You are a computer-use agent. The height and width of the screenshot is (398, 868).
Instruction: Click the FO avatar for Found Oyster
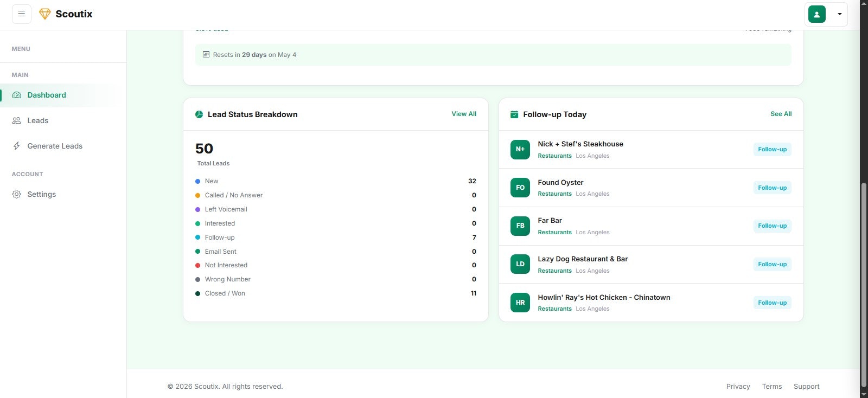(x=520, y=188)
